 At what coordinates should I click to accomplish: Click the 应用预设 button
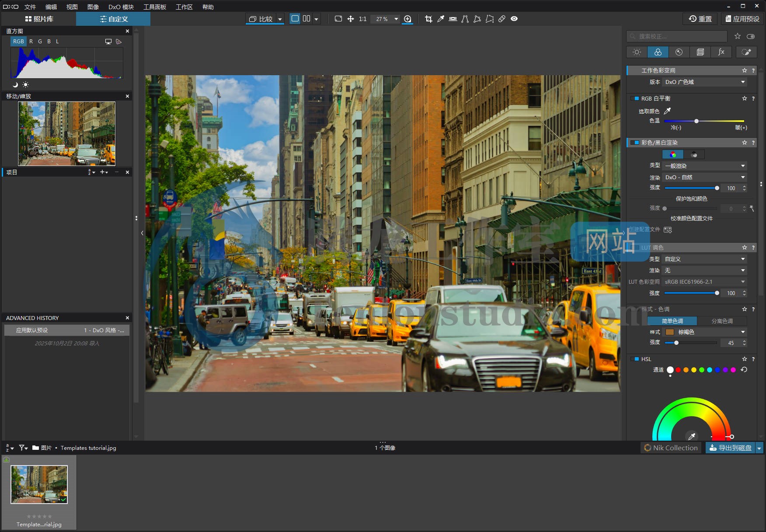pos(742,19)
